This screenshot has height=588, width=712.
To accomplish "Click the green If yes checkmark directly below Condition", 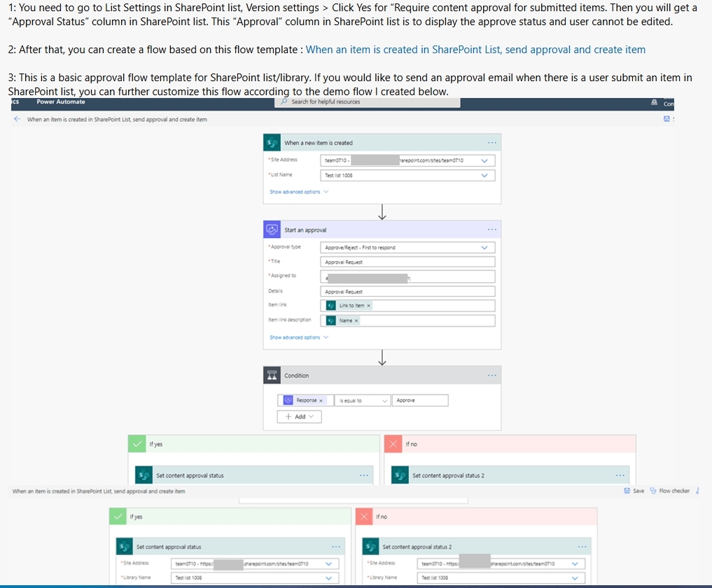I will point(137,444).
